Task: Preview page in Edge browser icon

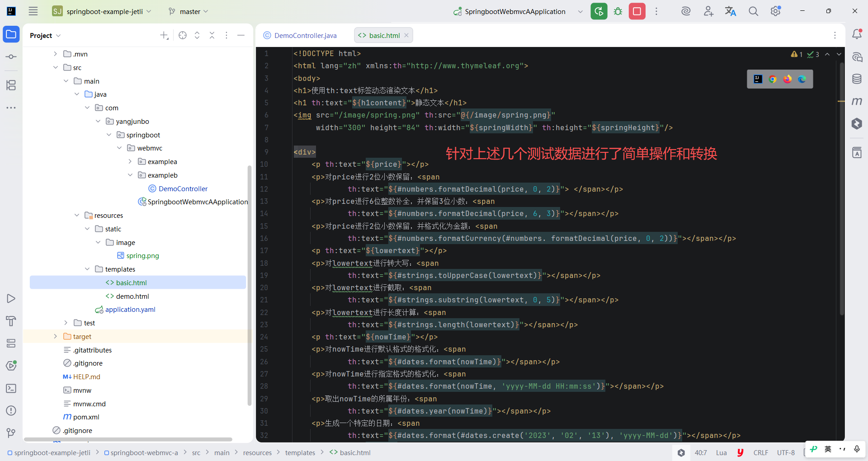Action: (x=802, y=79)
